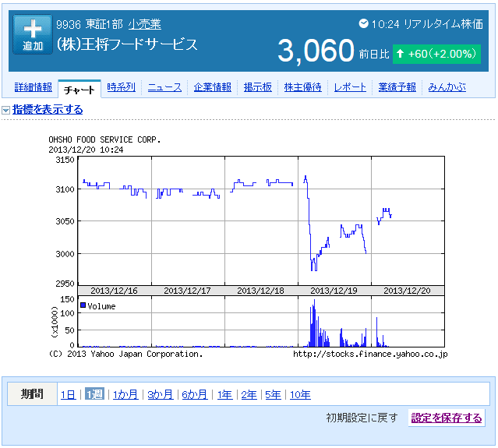
Task: Click the stocks.finance.yahoo.co.jp URL text
Action: pyautogui.click(x=370, y=354)
